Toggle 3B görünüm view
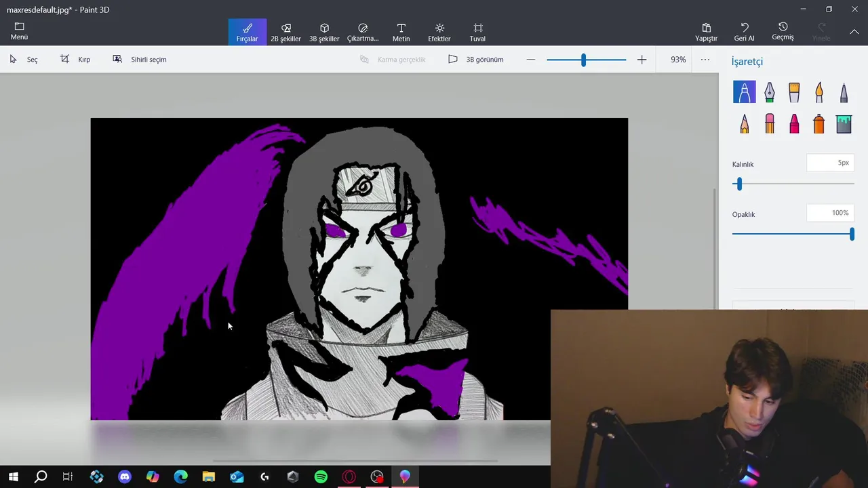Screen dimensions: 868x488 click(476, 60)
